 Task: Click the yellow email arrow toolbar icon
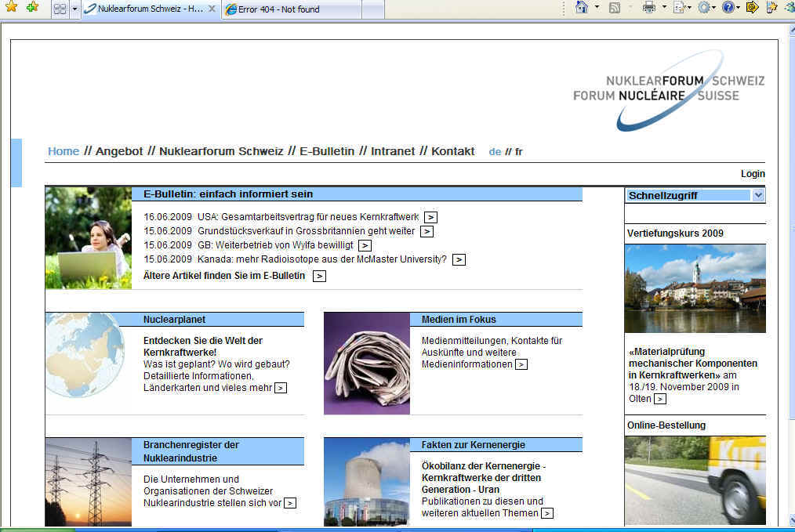[753, 7]
